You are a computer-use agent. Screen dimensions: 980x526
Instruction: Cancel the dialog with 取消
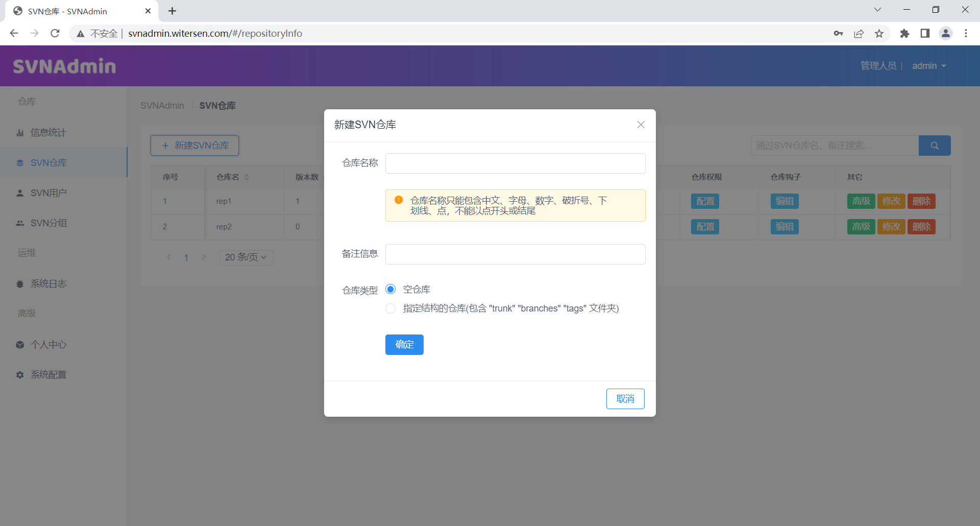[625, 399]
